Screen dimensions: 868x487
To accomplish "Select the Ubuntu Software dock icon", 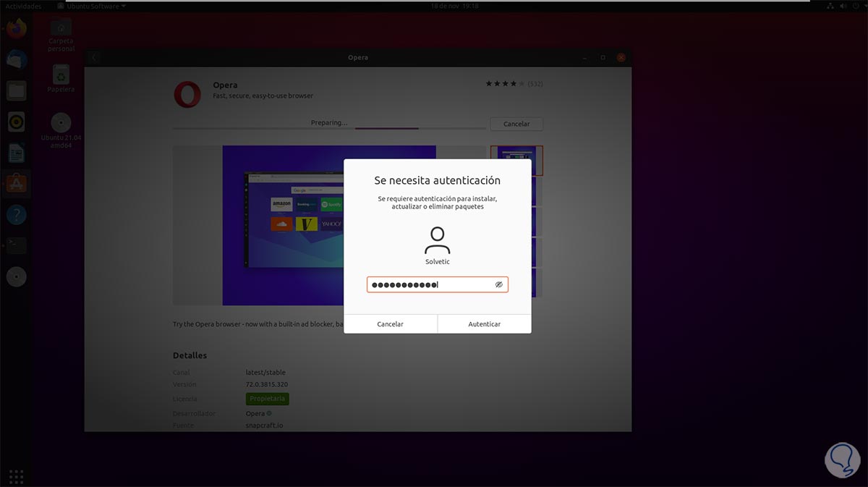I will (x=16, y=184).
